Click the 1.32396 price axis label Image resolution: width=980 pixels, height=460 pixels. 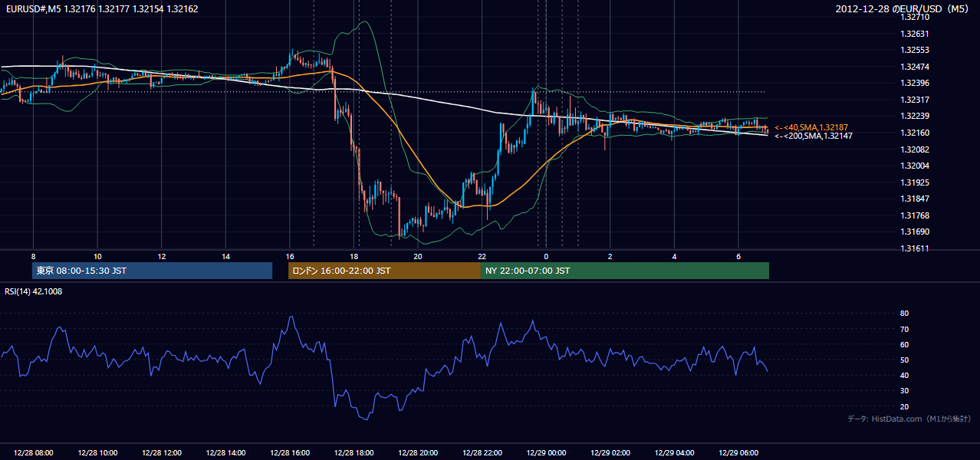coord(916,83)
